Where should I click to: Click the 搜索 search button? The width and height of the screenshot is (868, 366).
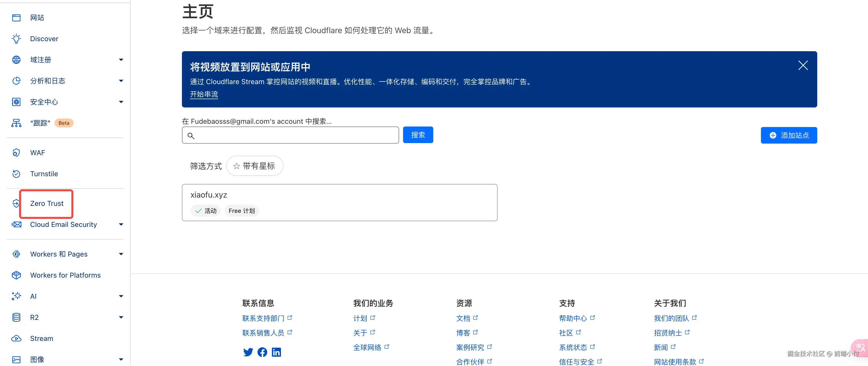[418, 135]
